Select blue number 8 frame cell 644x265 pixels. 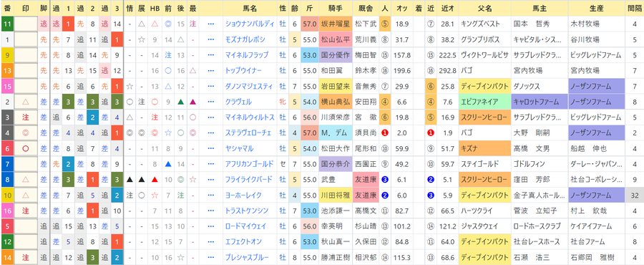7,180
